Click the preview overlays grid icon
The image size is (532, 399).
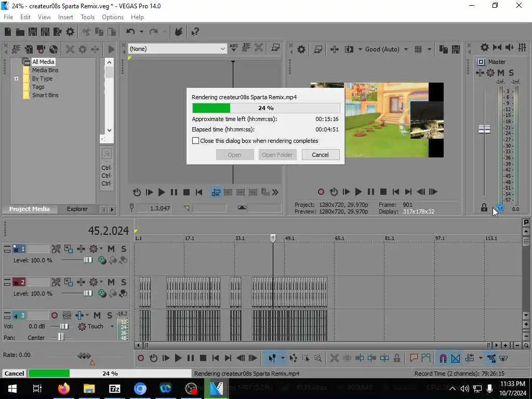[418, 49]
